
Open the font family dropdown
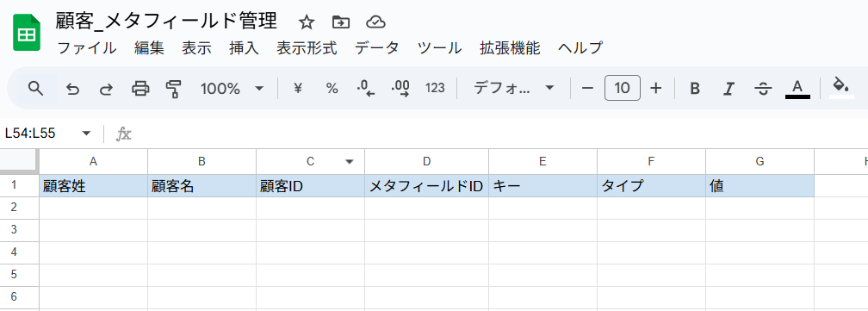coord(514,89)
